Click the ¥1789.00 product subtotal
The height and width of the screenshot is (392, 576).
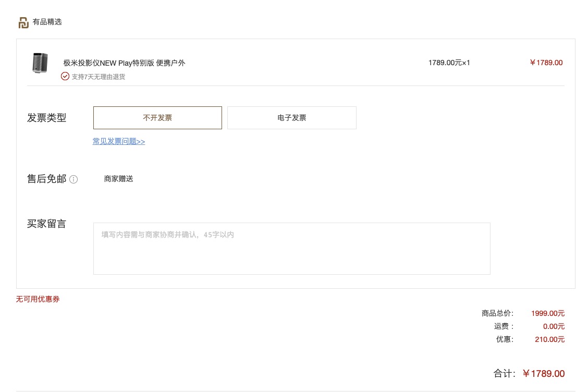546,63
